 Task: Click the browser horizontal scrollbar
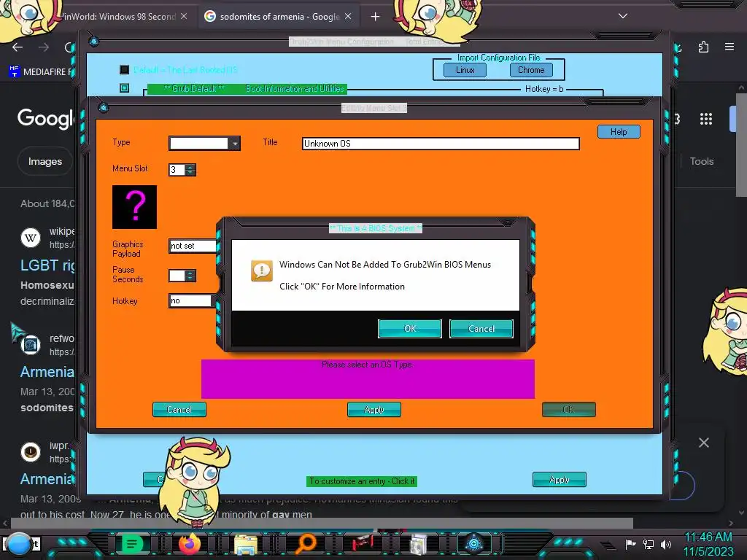point(322,523)
